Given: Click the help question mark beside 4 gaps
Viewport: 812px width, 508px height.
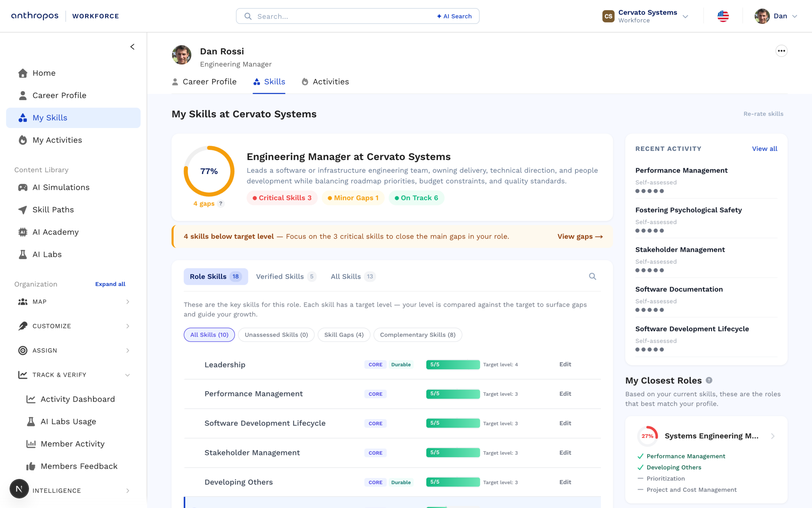Looking at the screenshot, I should click(220, 204).
